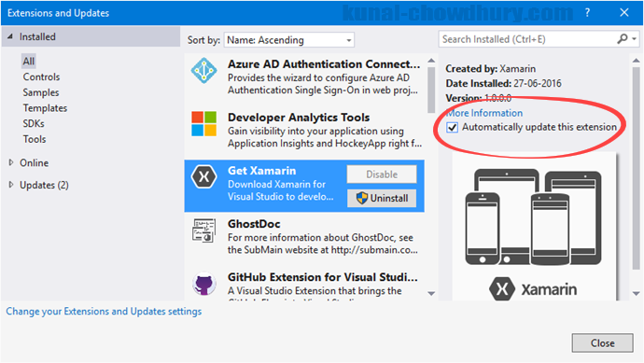
Task: Toggle Automatically update this extension checkbox
Action: (x=452, y=127)
